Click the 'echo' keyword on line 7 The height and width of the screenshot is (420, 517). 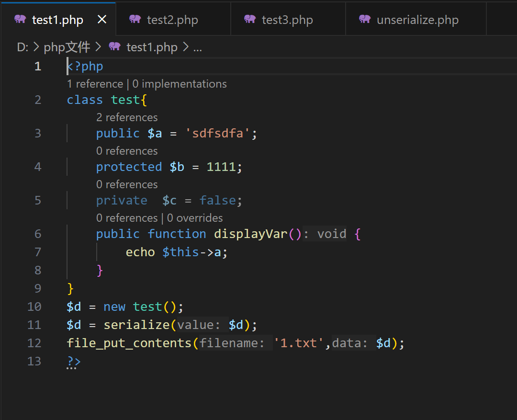[x=140, y=252]
